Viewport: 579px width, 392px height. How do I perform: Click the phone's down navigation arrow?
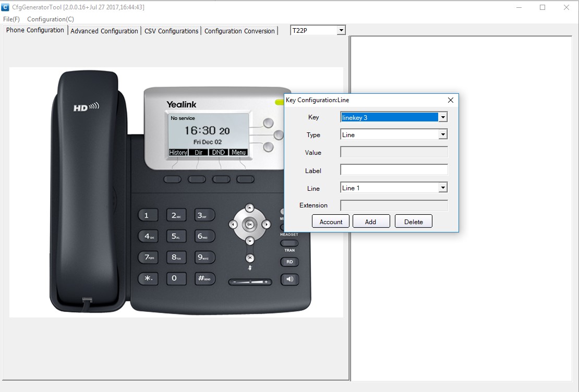pos(250,241)
